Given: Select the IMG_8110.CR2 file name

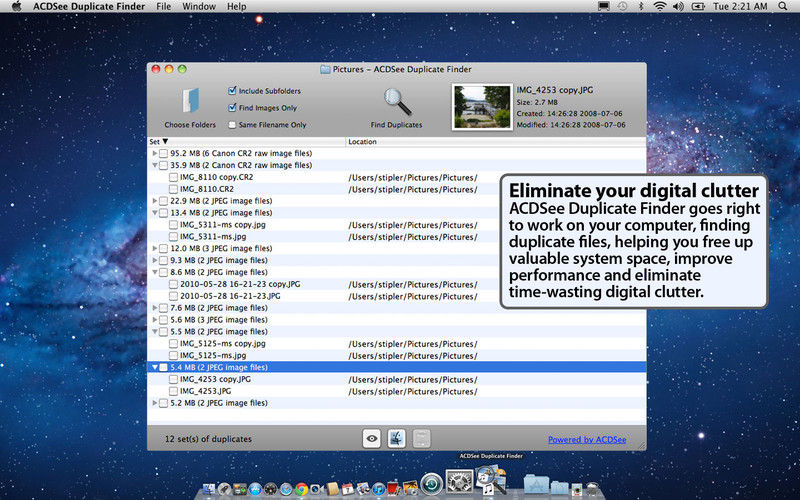Looking at the screenshot, I should (207, 189).
